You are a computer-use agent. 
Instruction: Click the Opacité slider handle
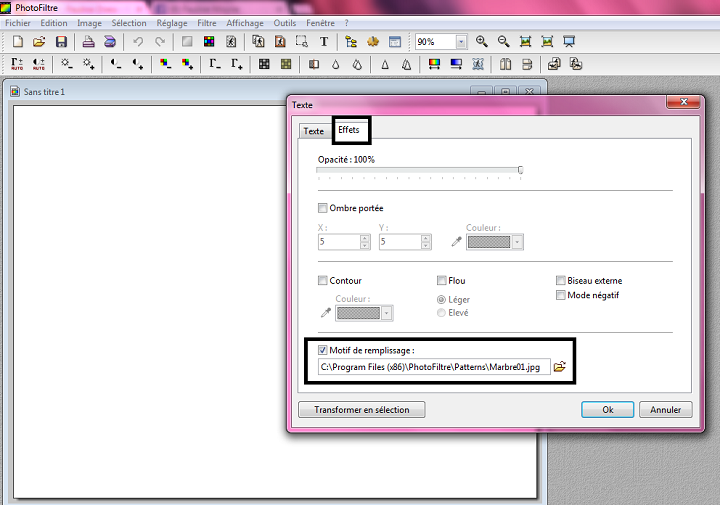point(520,170)
